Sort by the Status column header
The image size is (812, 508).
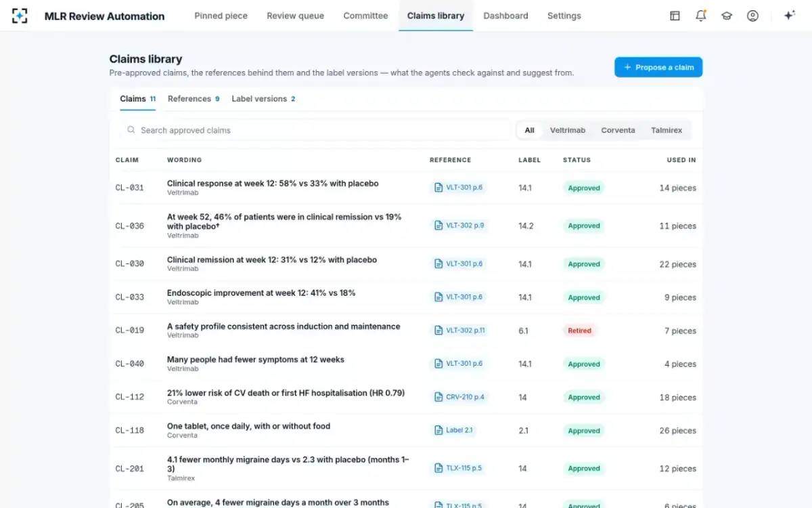577,160
